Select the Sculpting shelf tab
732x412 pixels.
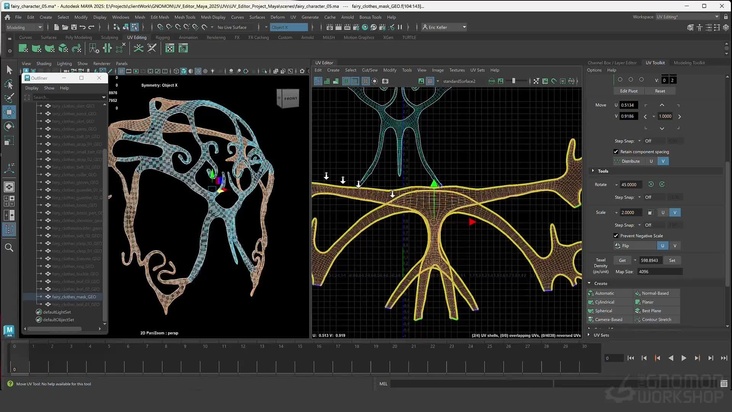(110, 37)
